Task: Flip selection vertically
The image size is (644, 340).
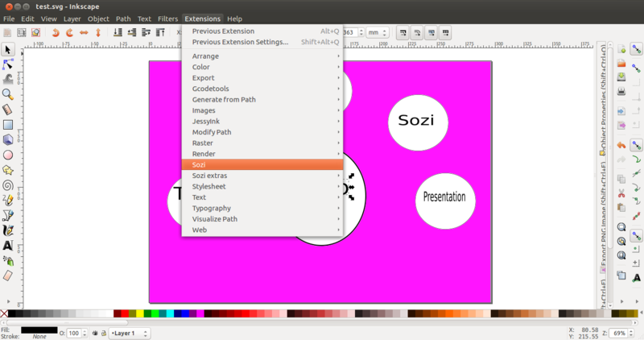Action: coord(98,32)
